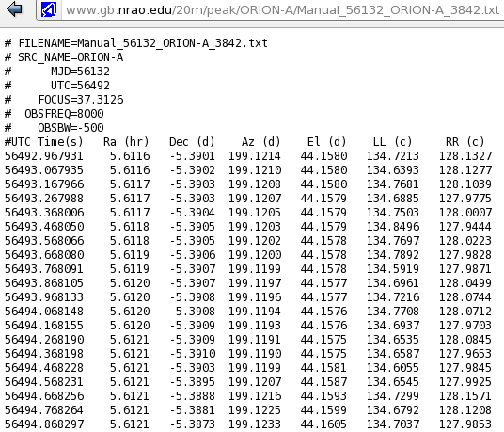Click the RR value 128.1571

tap(465, 395)
